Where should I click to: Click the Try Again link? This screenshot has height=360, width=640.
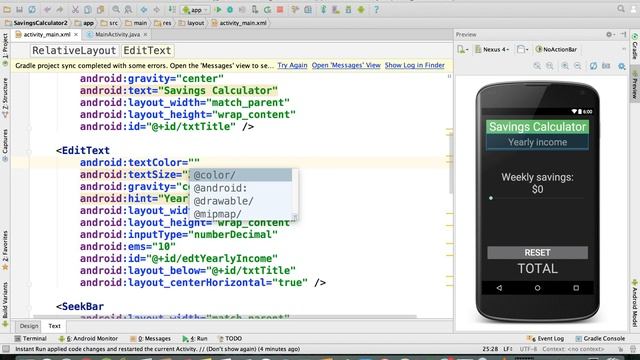[x=292, y=65]
